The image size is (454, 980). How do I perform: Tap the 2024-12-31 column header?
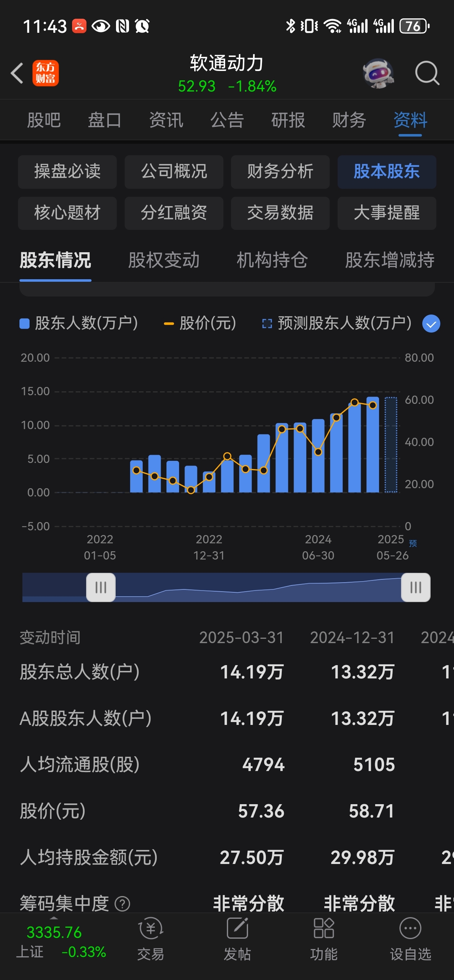click(x=352, y=638)
